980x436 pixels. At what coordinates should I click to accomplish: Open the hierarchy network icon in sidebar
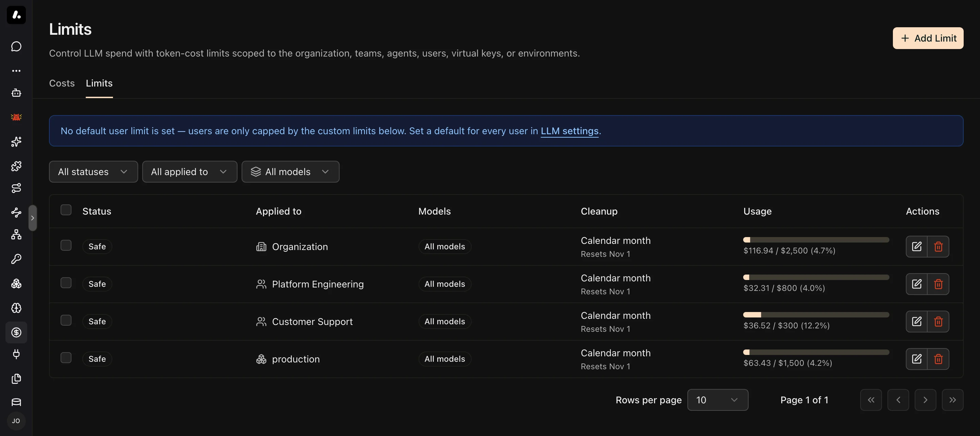coord(16,235)
